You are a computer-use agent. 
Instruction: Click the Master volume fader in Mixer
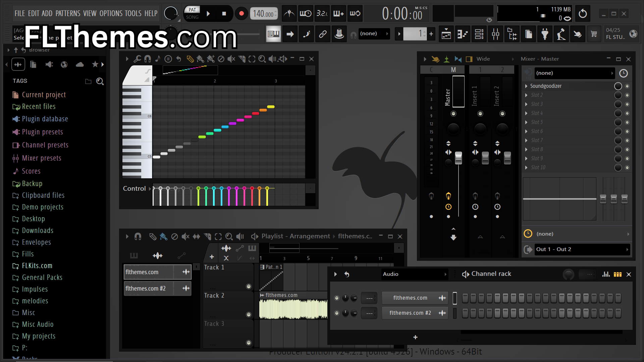459,158
